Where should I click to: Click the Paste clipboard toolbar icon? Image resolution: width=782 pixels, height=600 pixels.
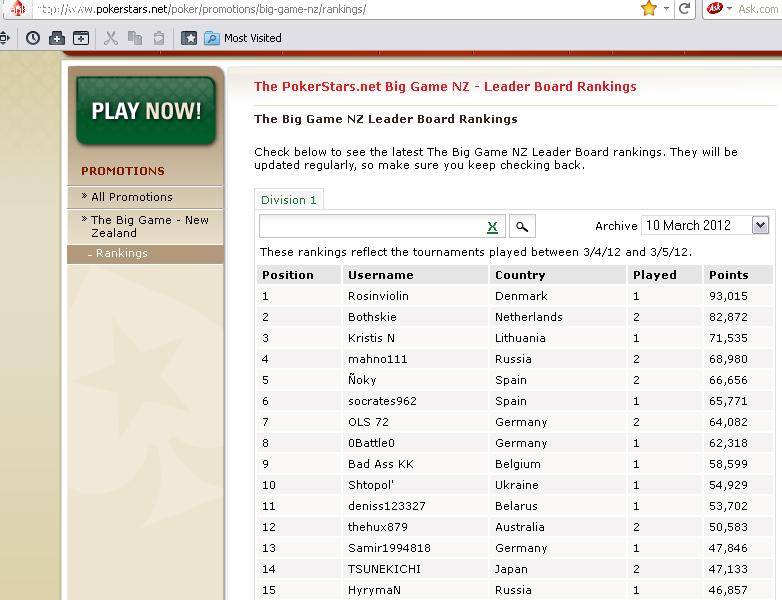(158, 38)
